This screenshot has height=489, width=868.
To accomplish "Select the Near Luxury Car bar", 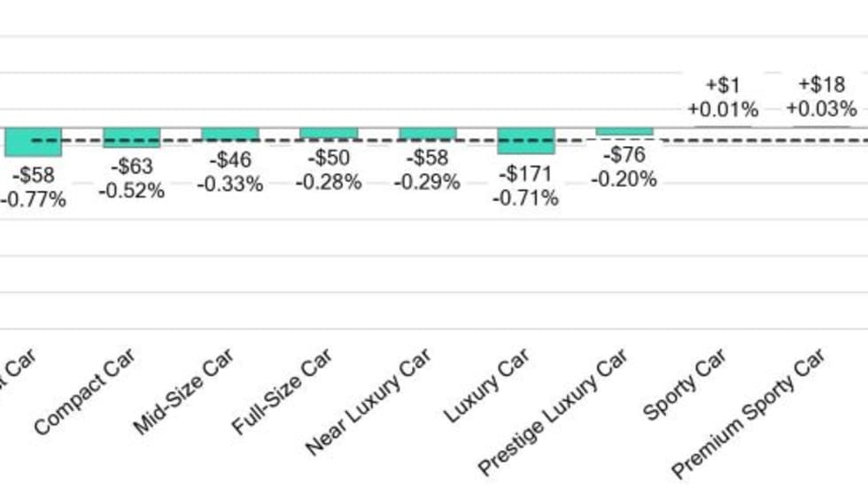I will pyautogui.click(x=428, y=134).
